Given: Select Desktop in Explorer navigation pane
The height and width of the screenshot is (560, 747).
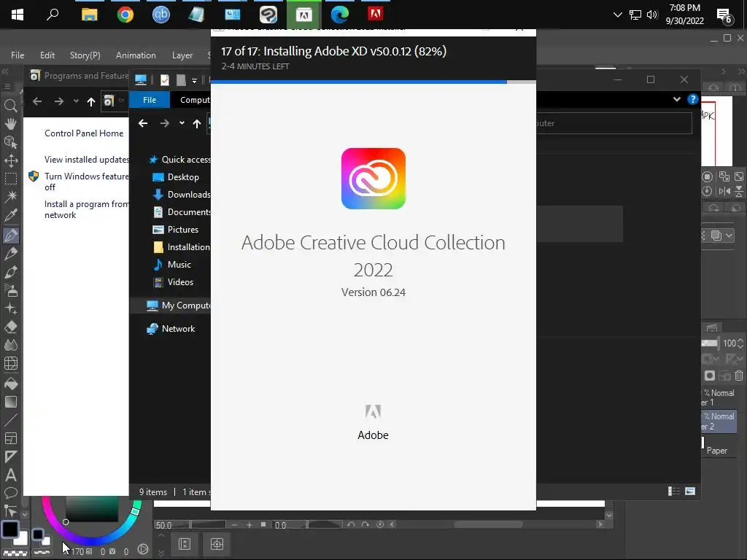Looking at the screenshot, I should [183, 177].
